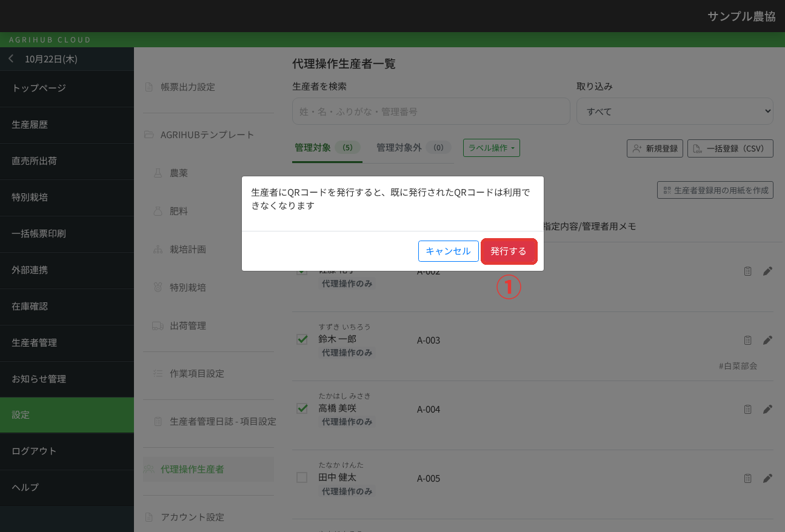
Task: Click management number A-003
Action: [x=429, y=341]
